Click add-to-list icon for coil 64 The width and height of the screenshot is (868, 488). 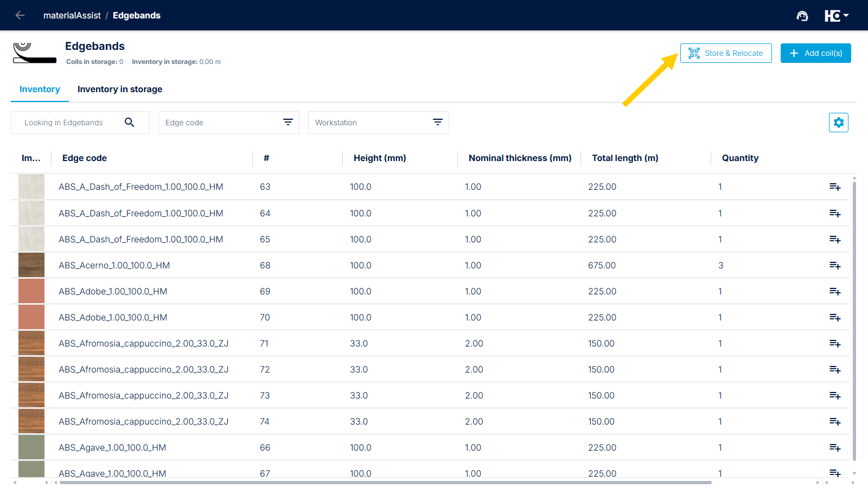[835, 214]
